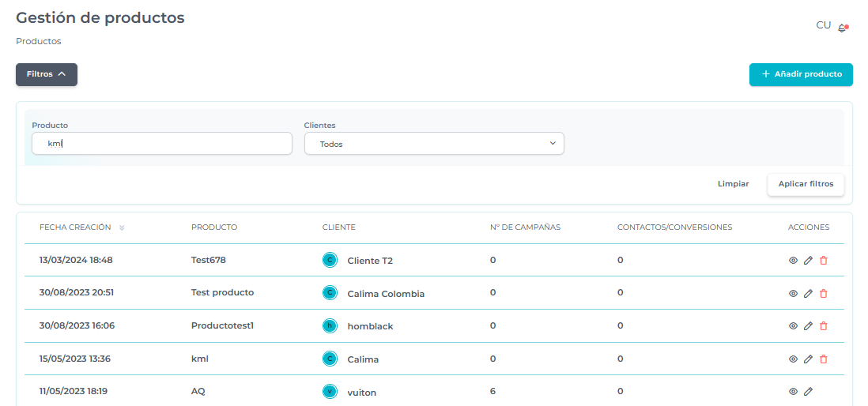Focus the Producto search input field
The image size is (868, 406).
(x=162, y=144)
